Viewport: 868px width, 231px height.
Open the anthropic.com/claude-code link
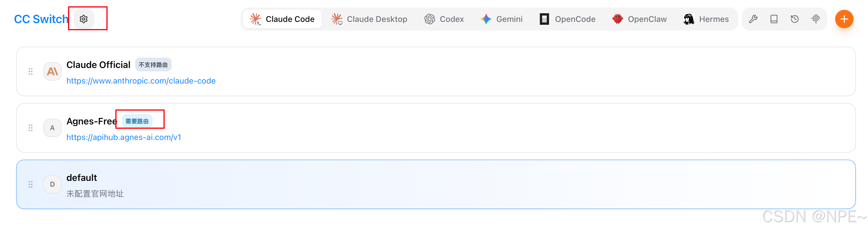[141, 81]
